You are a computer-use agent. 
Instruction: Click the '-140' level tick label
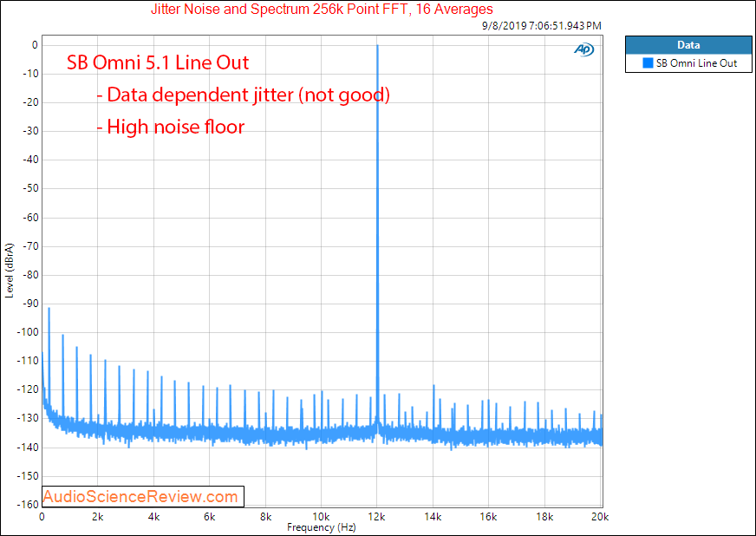[x=28, y=448]
